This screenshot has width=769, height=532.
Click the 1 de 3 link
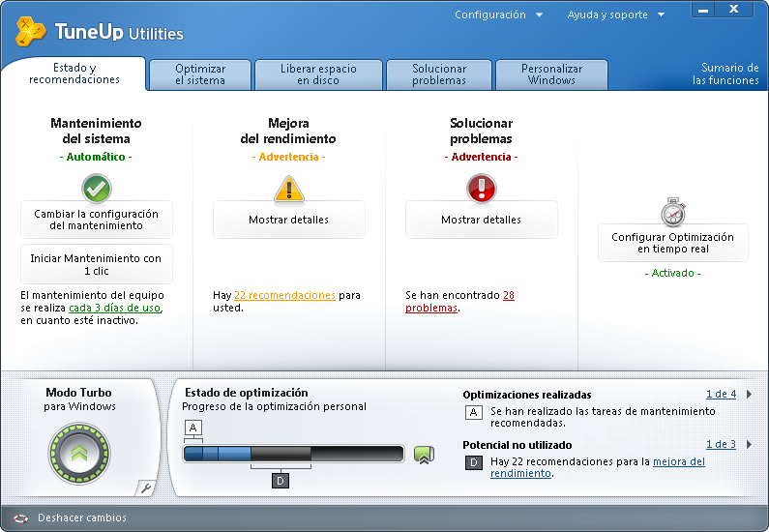coord(721,444)
